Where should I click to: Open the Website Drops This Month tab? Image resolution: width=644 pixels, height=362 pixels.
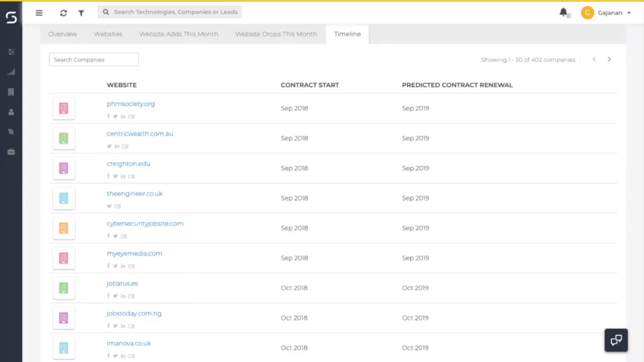coord(276,34)
